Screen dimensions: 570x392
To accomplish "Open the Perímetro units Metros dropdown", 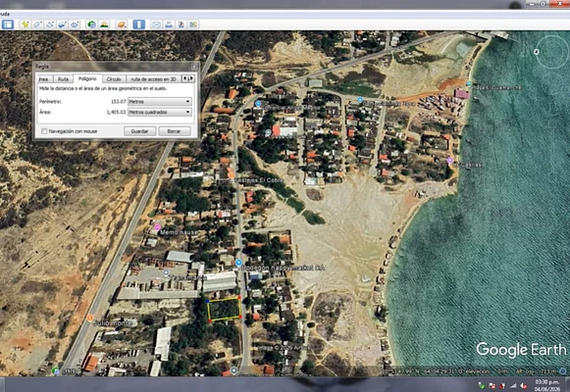I will click(160, 102).
